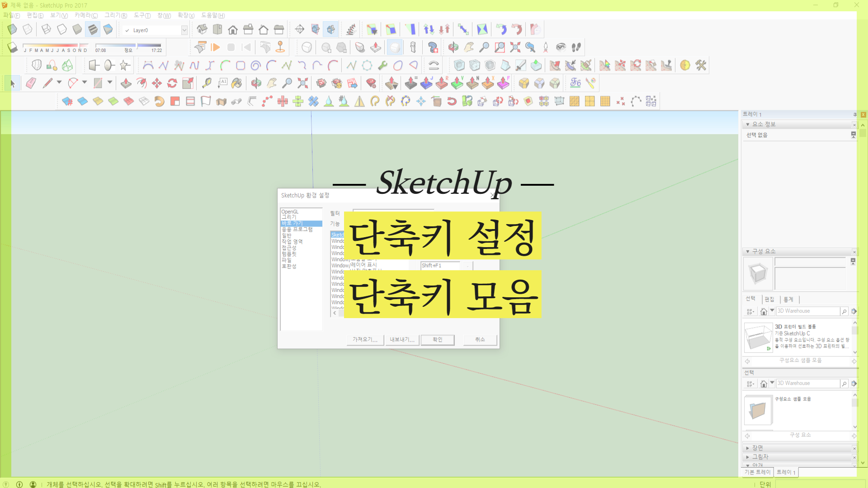The width and height of the screenshot is (868, 488).
Task: Toggle shadows display on or off
Action: coord(12,47)
